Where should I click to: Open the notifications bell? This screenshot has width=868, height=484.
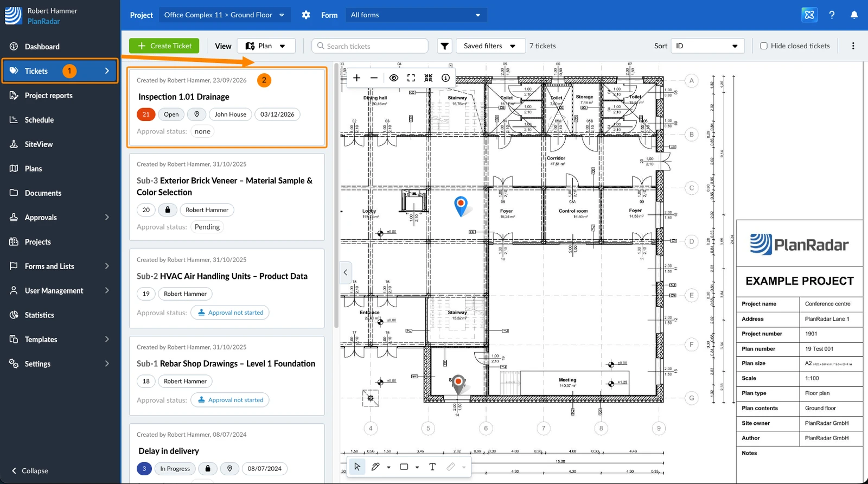[x=854, y=15]
